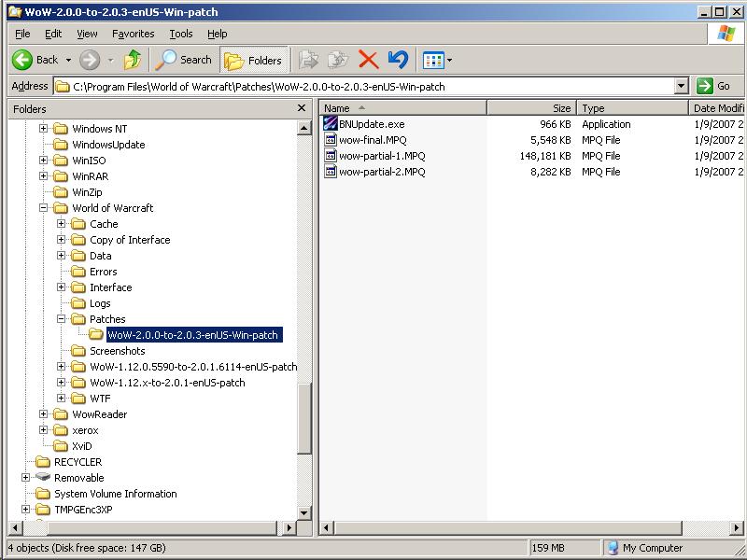Open the Edit menu

(53, 34)
